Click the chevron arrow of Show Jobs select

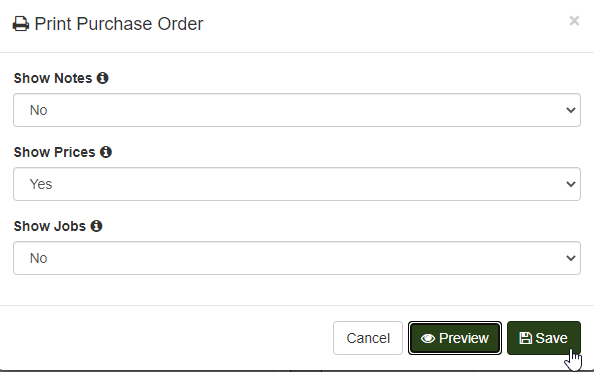click(x=571, y=258)
